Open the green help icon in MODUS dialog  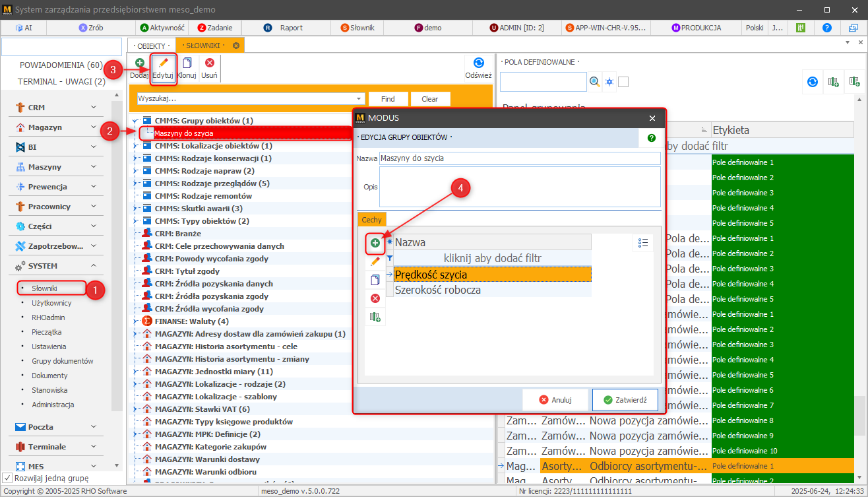click(652, 138)
